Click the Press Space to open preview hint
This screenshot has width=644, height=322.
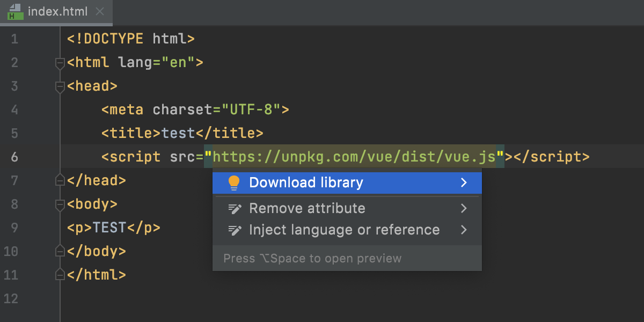coord(313,258)
